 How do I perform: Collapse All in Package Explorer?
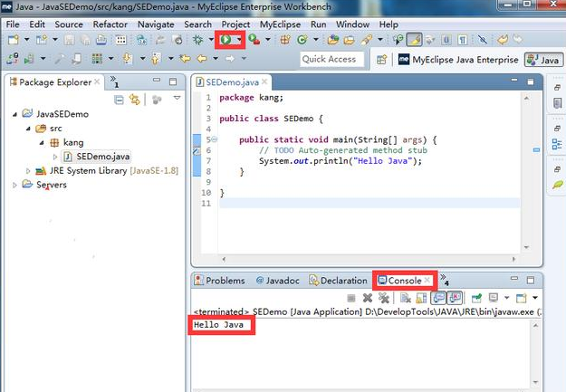pos(119,100)
